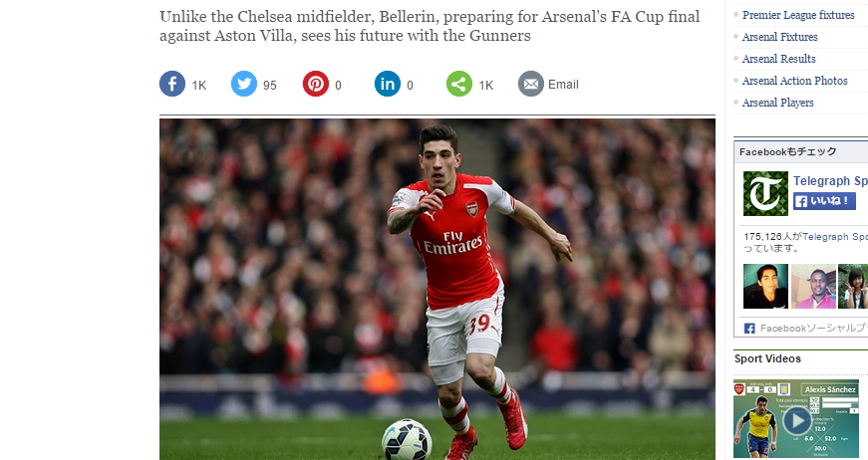Screen dimensions: 868x460
Task: View Arsenal Action Photos link
Action: point(795,81)
